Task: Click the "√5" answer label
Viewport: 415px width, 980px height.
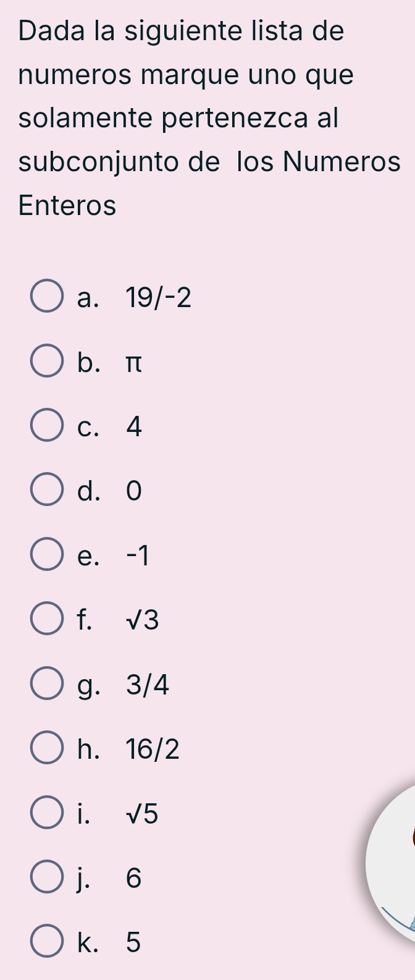Action: click(x=142, y=814)
